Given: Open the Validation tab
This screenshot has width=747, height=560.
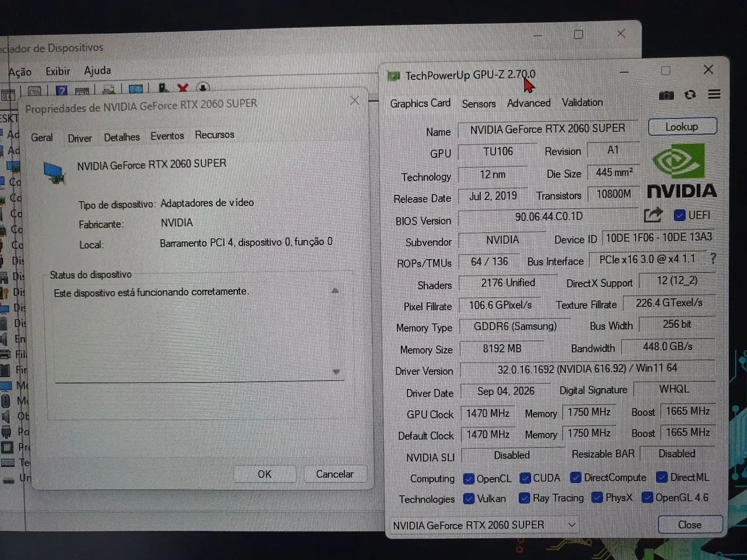Looking at the screenshot, I should tap(582, 103).
